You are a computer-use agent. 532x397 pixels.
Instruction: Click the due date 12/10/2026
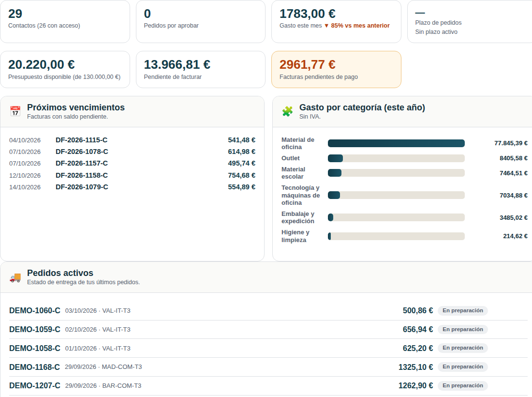(25, 176)
